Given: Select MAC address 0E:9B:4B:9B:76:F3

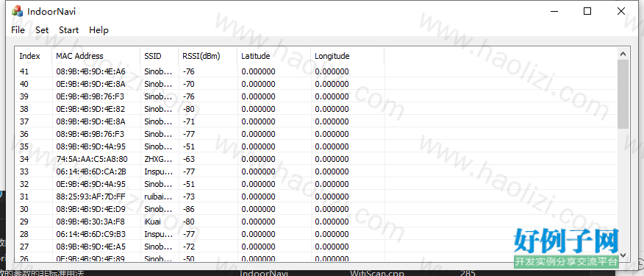Looking at the screenshot, I should coord(90,96).
